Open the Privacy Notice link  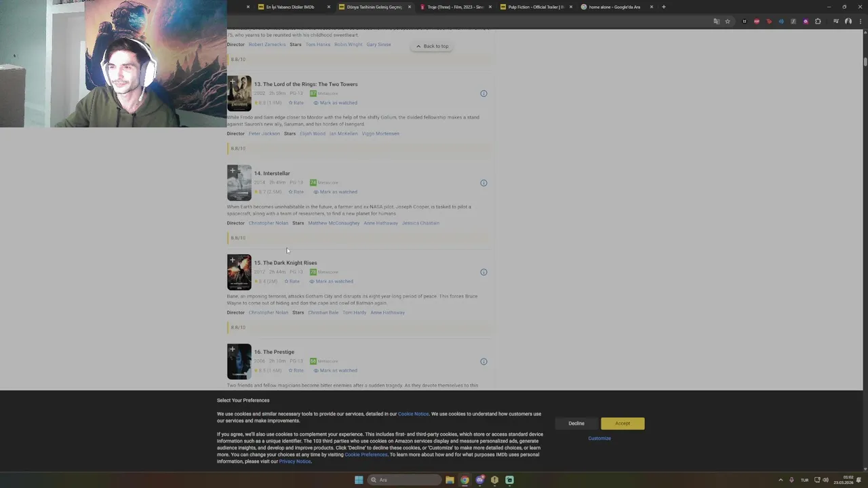click(x=295, y=462)
